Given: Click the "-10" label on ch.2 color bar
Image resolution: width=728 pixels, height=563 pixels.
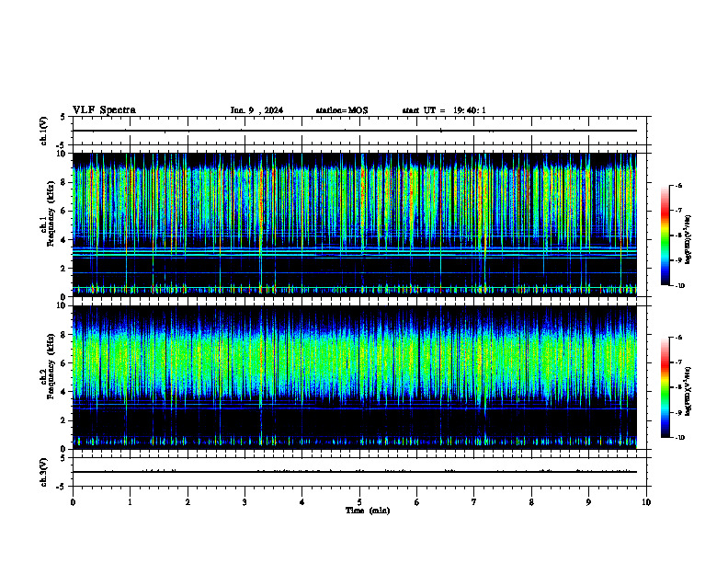Looking at the screenshot, I should coord(679,437).
